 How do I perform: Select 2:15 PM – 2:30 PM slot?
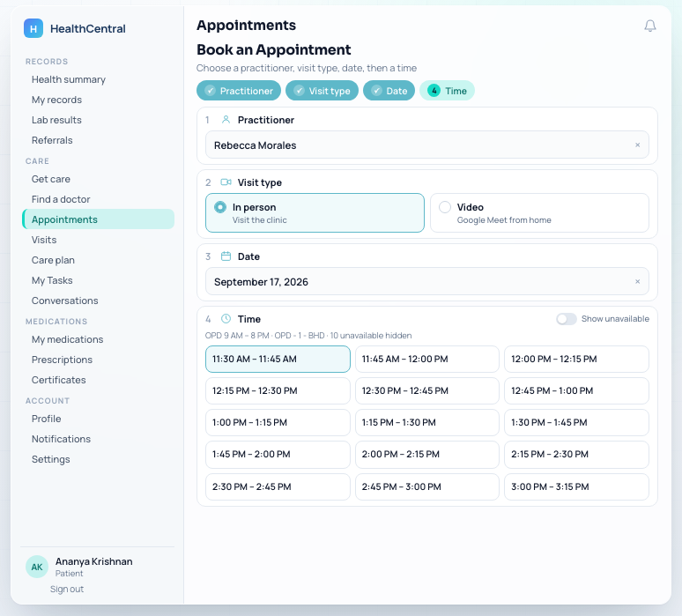click(576, 454)
